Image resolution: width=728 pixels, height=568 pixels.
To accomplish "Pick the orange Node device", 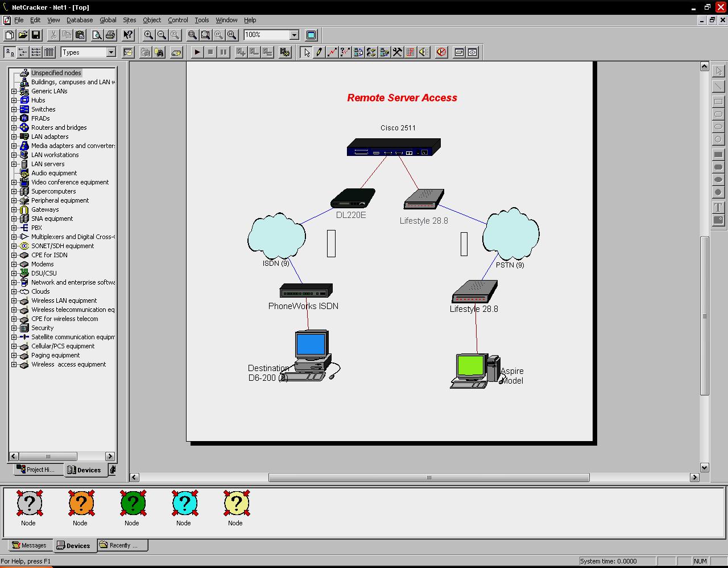I will [x=81, y=503].
